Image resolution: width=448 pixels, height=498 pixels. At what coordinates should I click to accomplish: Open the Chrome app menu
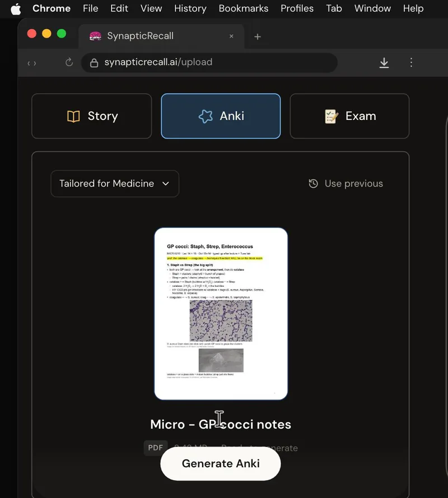click(x=52, y=8)
